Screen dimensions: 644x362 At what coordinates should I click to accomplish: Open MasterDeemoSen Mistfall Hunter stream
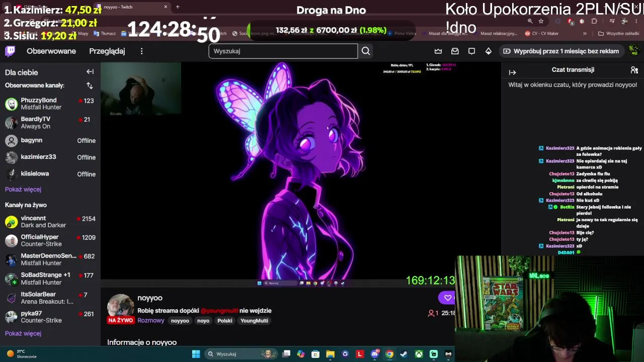point(50,259)
